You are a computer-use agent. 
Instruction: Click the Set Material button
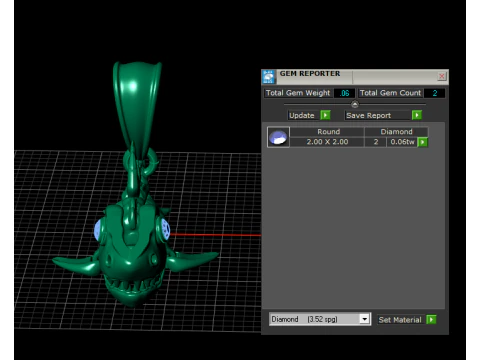[401, 320]
